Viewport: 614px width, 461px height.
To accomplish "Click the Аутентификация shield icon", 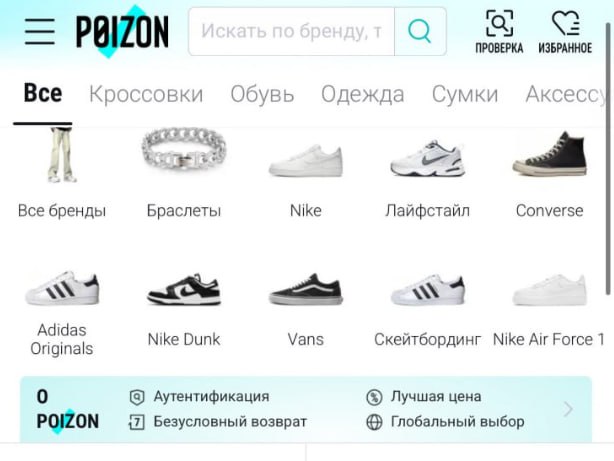I will coord(137,397).
